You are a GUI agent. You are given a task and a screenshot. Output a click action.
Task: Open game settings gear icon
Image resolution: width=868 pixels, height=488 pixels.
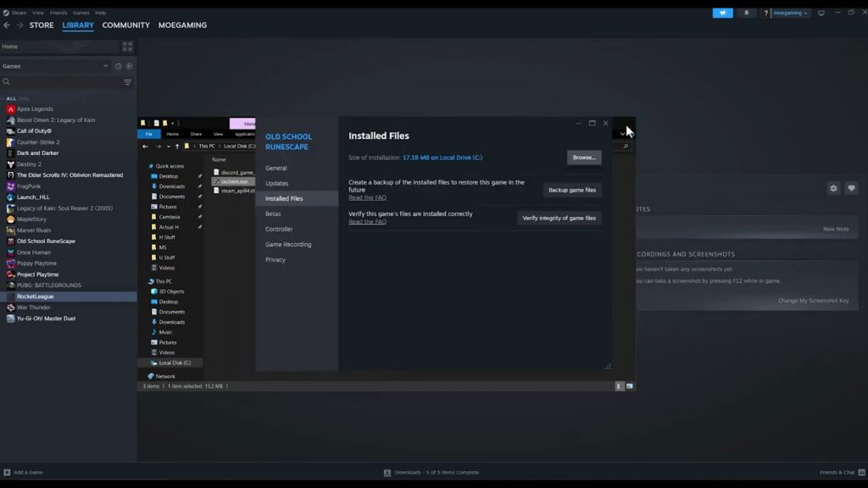[x=833, y=188]
